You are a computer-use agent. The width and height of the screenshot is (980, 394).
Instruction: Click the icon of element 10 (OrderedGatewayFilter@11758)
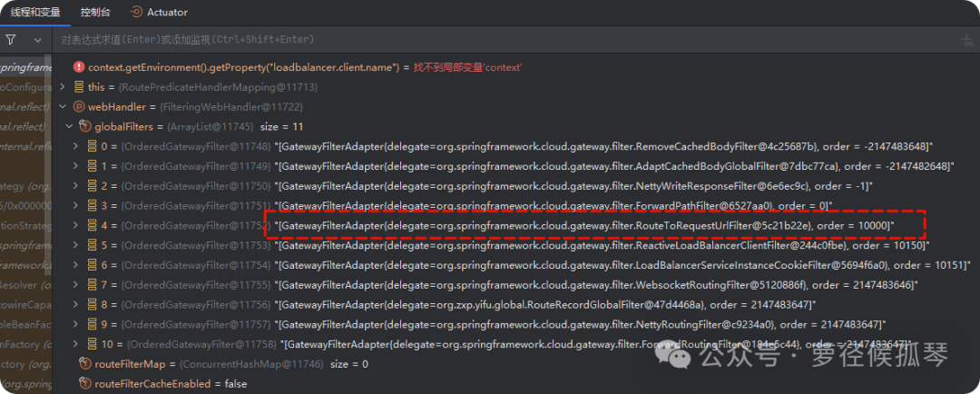coord(93,344)
